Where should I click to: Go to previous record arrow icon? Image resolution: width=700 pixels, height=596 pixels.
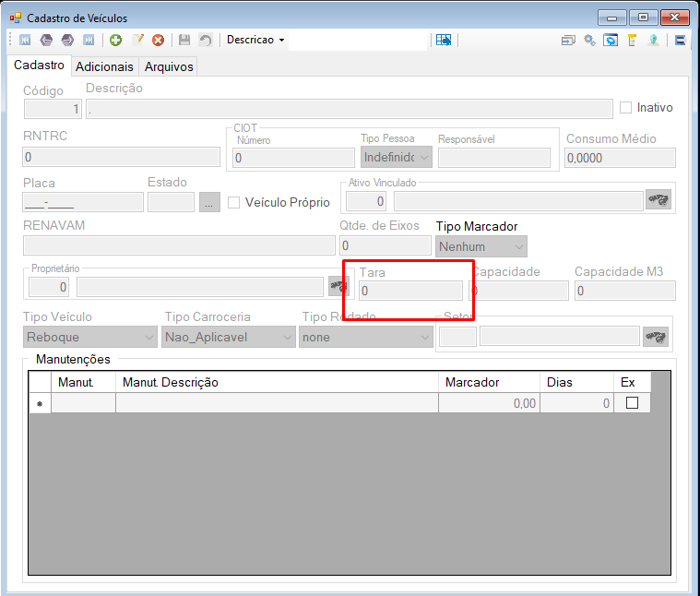tap(46, 41)
